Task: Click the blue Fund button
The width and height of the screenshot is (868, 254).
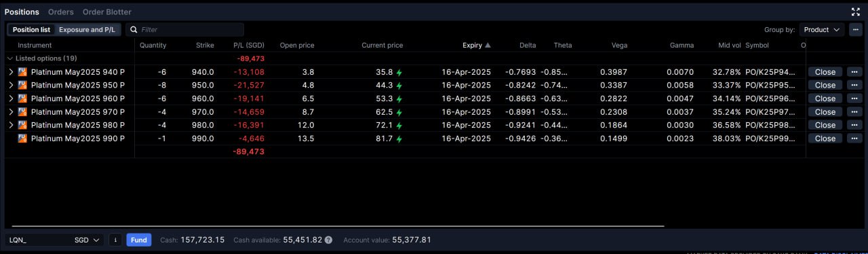Action: (x=139, y=240)
